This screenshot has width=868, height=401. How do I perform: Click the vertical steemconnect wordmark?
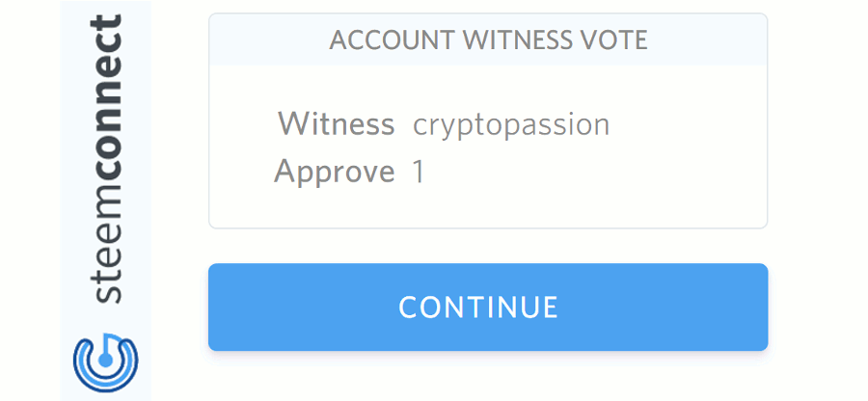click(x=106, y=159)
